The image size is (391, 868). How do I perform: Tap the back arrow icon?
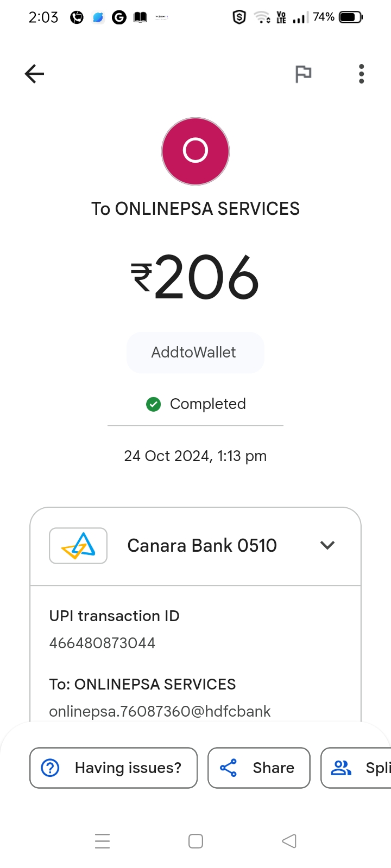click(34, 74)
